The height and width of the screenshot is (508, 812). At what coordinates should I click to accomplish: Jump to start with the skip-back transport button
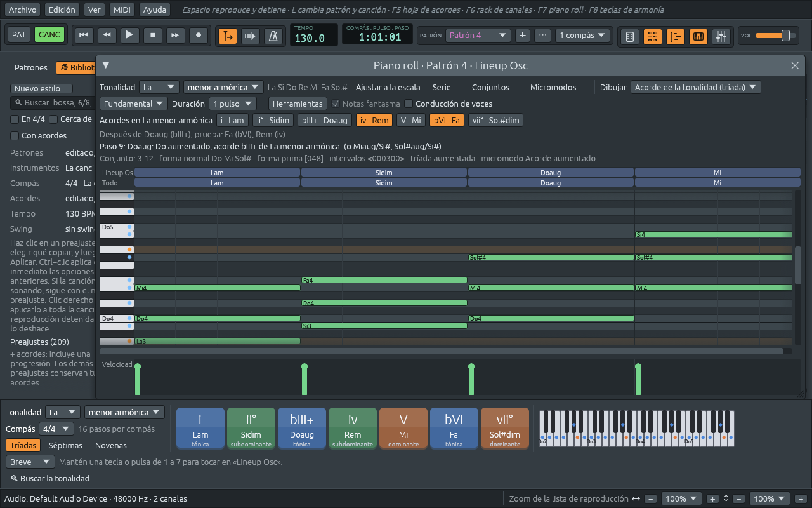click(x=83, y=36)
